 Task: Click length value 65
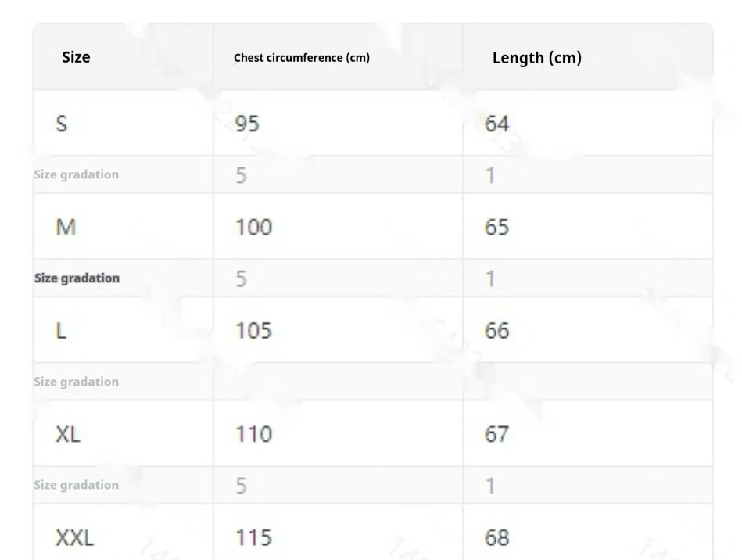(x=497, y=227)
